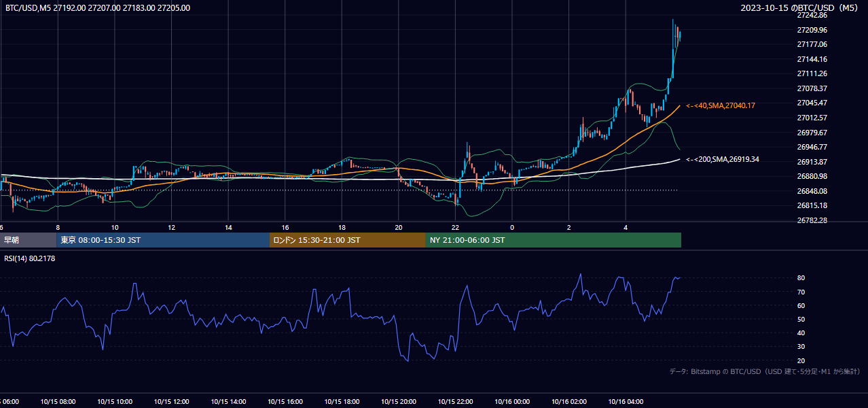Screen dimensions: 868x408
Task: Select RSI scale value 70
Action: 801,292
